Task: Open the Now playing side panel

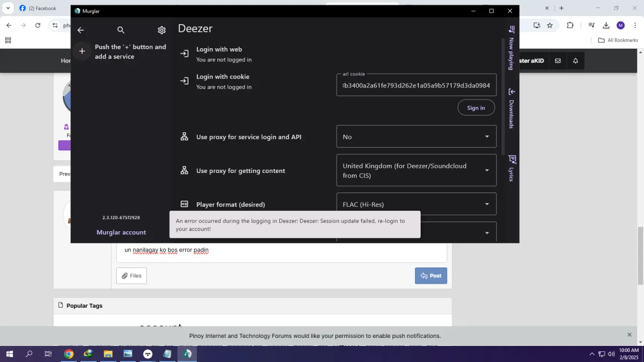Action: pyautogui.click(x=512, y=48)
